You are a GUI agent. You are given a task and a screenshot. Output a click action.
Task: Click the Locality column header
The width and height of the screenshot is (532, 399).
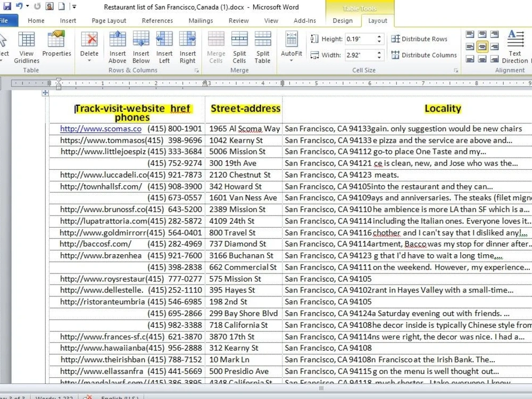[443, 109]
